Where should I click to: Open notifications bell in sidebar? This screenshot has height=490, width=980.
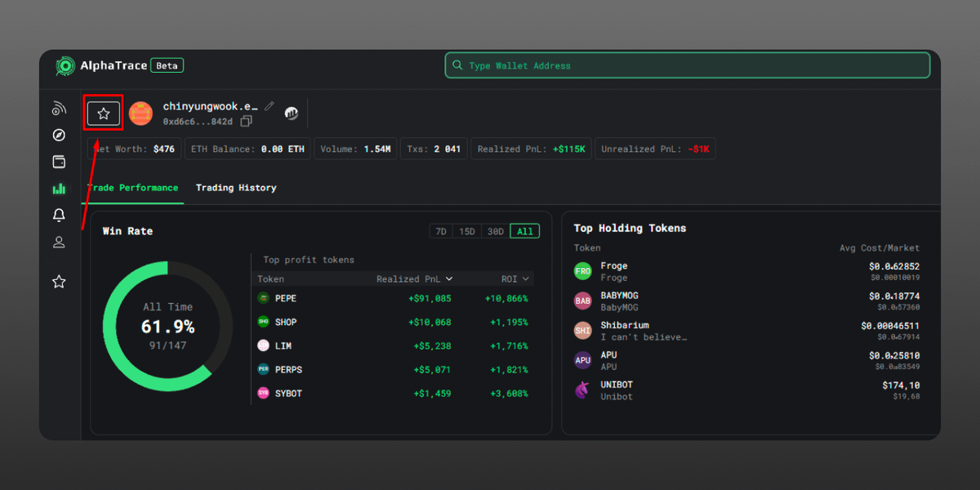pyautogui.click(x=59, y=216)
